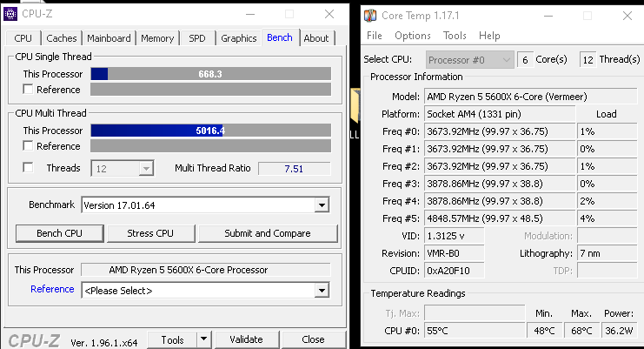Click the CPU-Z app icon in title bar
644x349 pixels.
10,14
